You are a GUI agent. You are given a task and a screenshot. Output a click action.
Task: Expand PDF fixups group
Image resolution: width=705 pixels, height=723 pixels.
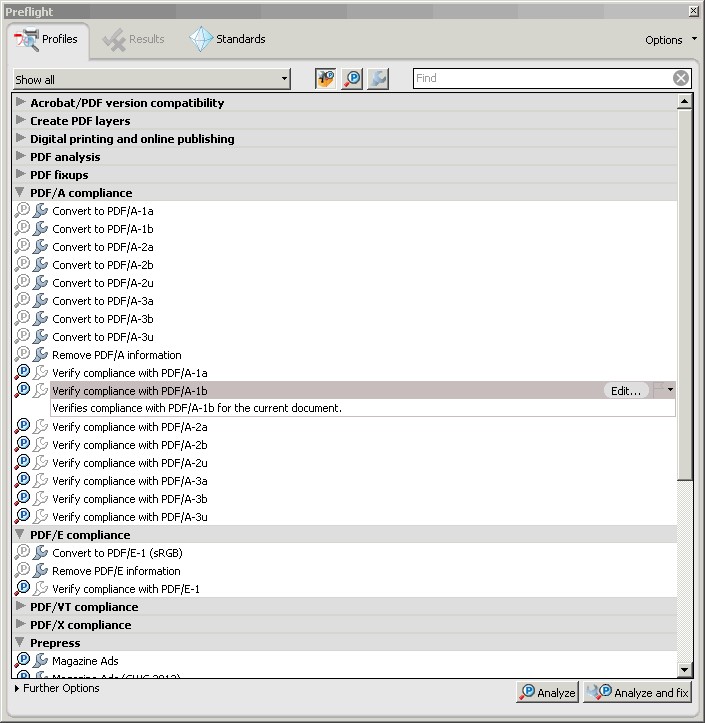click(x=20, y=174)
